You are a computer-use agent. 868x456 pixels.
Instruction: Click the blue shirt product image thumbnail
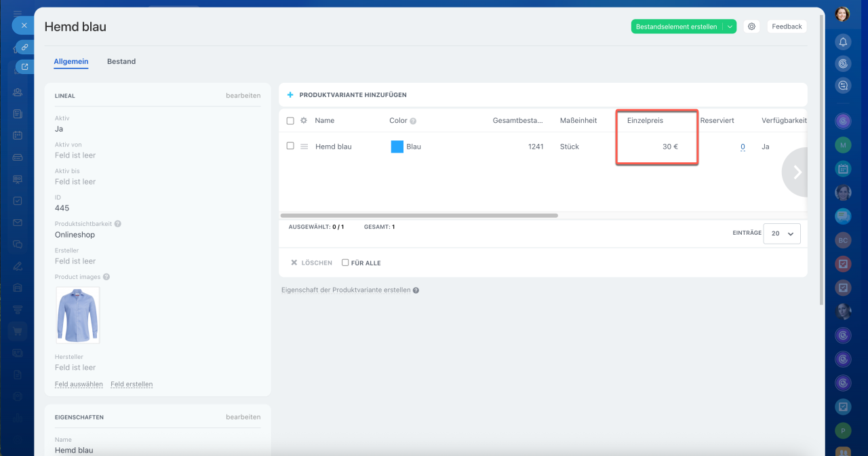77,315
